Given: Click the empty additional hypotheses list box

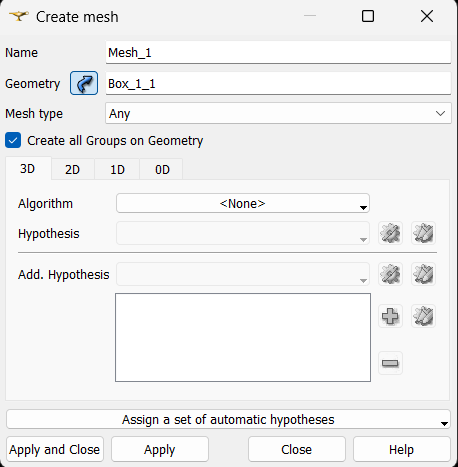Looking at the screenshot, I should click(243, 337).
